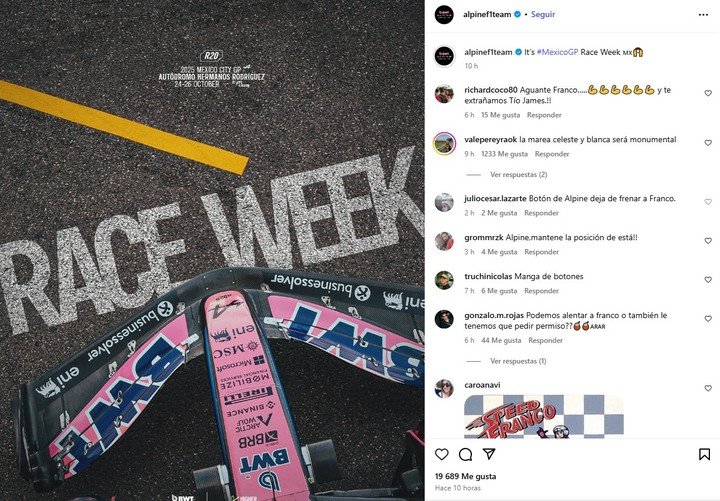Expand Ver respuestas (1) replies
The width and height of the screenshot is (720, 501).
(518, 361)
